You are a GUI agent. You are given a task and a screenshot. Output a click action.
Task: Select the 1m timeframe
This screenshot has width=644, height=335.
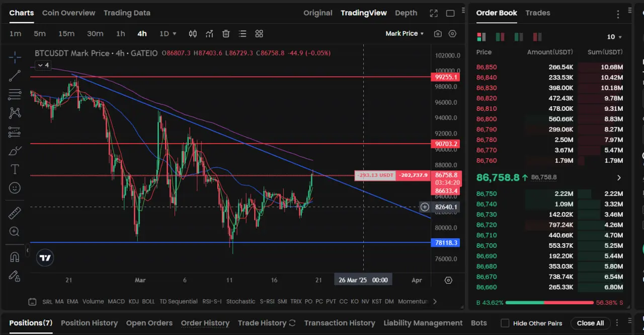coord(15,34)
